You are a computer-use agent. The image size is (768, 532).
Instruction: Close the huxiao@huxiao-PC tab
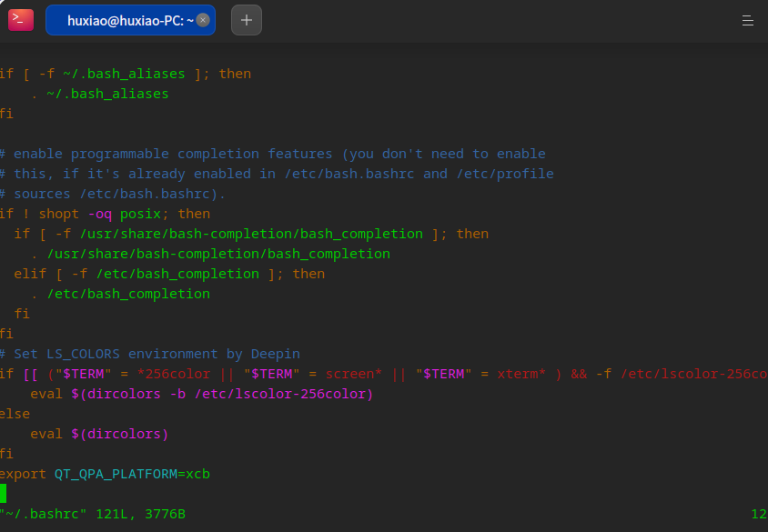click(x=203, y=20)
